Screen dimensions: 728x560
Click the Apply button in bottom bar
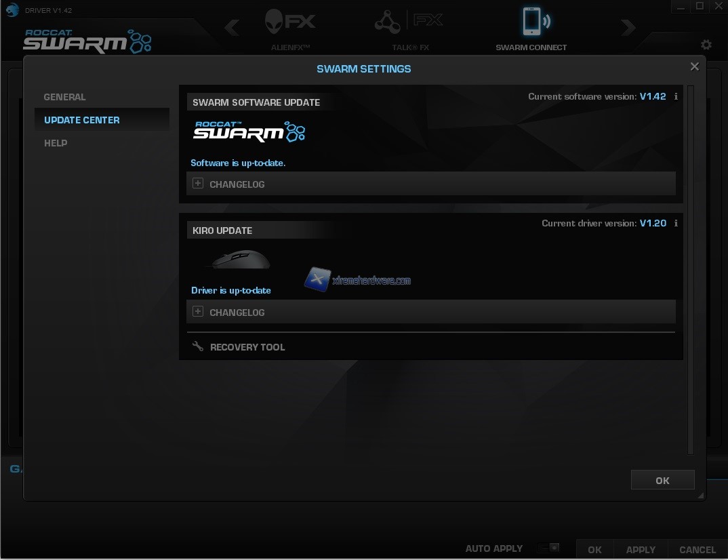641,549
